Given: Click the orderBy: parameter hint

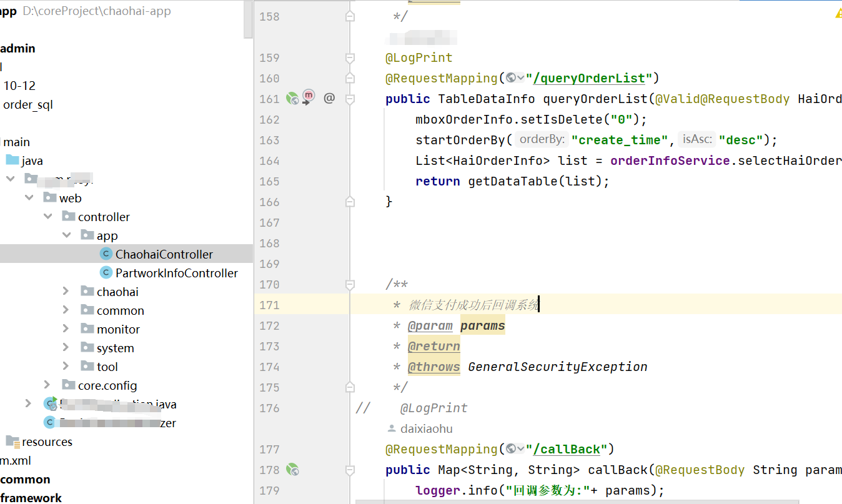Looking at the screenshot, I should (x=542, y=140).
